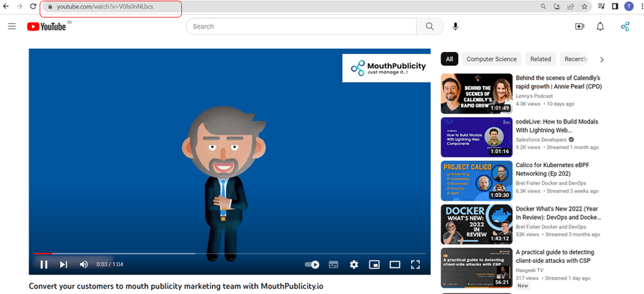
Task: Click the video title Convert your customers
Action: click(176, 286)
